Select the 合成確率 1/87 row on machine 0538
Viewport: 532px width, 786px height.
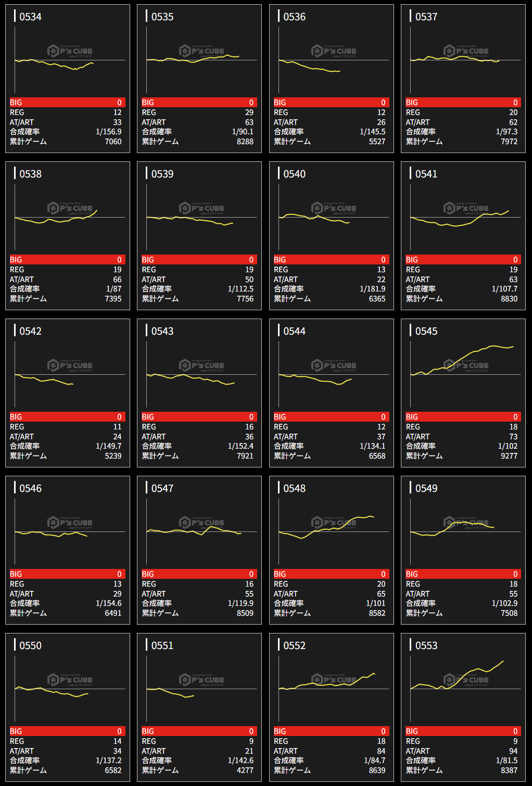click(66, 289)
